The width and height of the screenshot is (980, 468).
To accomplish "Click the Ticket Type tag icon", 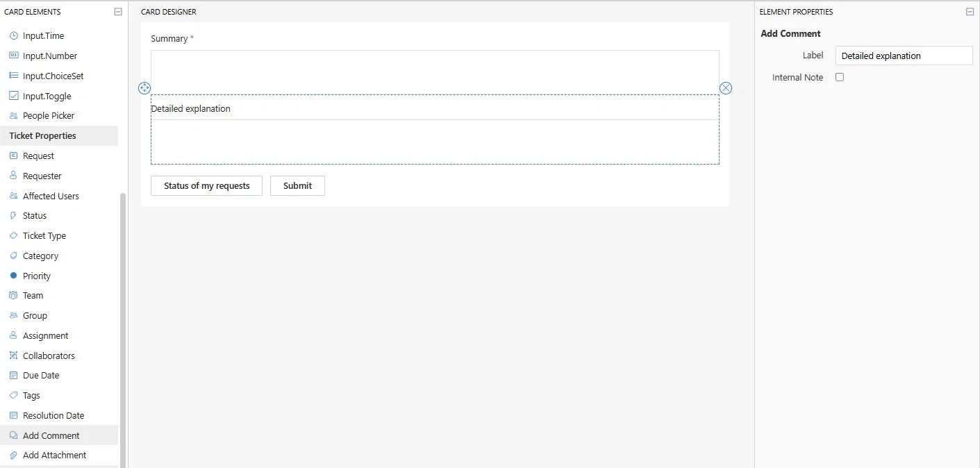I will tap(13, 235).
